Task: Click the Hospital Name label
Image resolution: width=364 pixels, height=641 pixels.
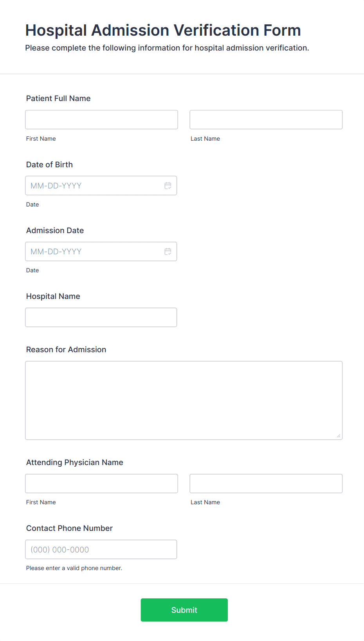Action: click(53, 296)
